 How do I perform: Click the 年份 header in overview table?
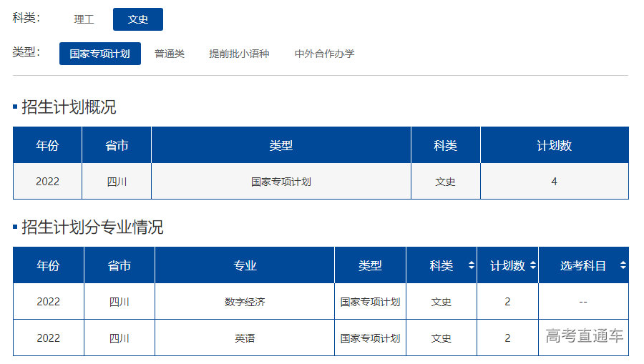[x=47, y=145]
